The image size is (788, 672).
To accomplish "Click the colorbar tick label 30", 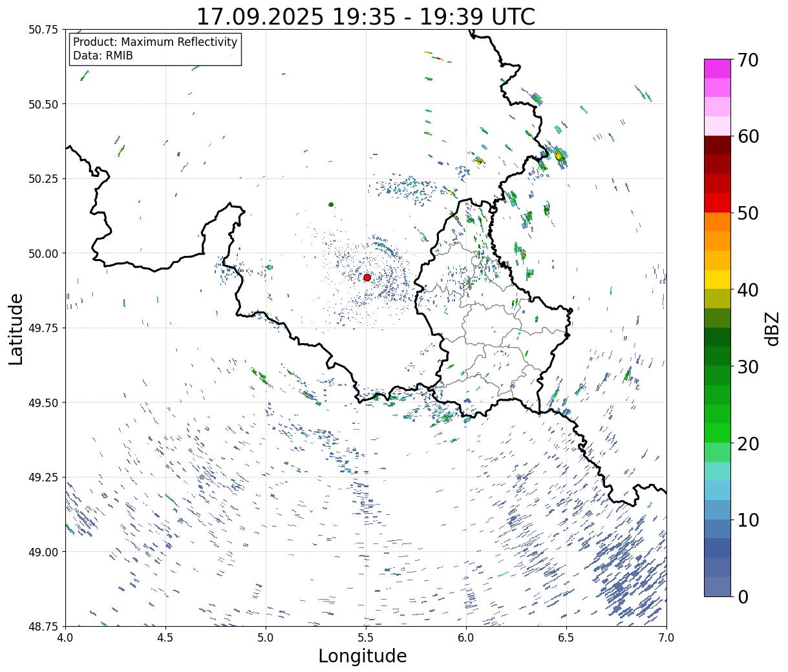I will click(748, 366).
